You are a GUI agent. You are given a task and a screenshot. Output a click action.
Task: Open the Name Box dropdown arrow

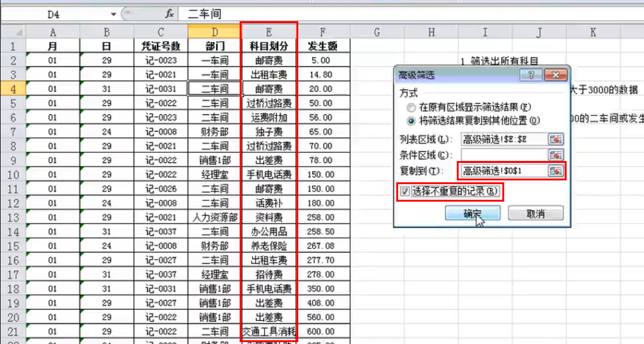(113, 14)
